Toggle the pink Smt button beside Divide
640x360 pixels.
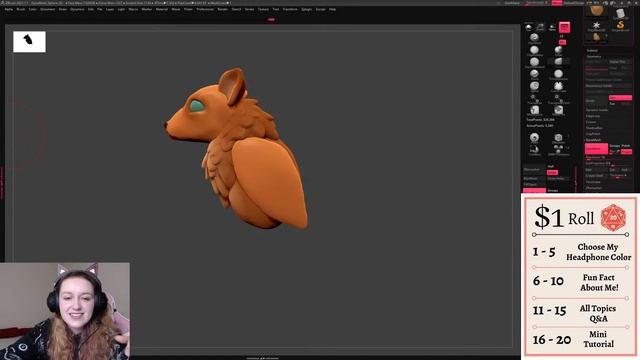[x=620, y=98]
